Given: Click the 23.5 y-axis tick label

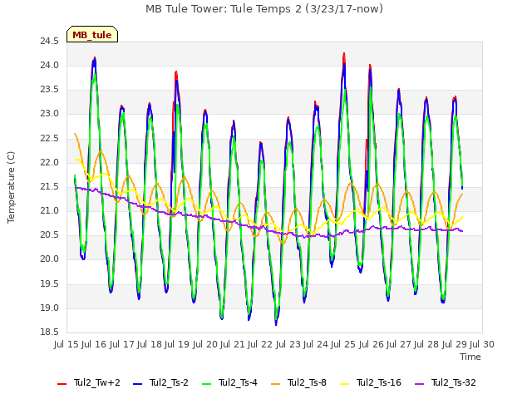Looking at the screenshot, I should (x=50, y=89).
